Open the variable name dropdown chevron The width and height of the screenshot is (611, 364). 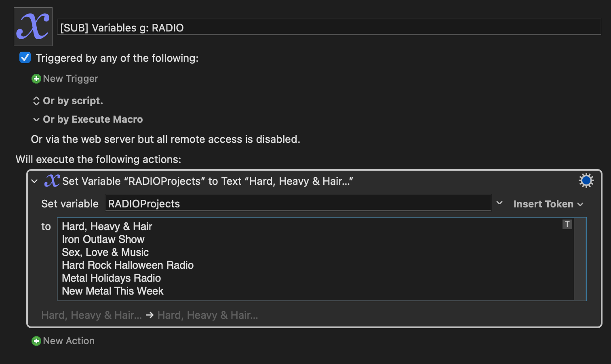pos(499,203)
